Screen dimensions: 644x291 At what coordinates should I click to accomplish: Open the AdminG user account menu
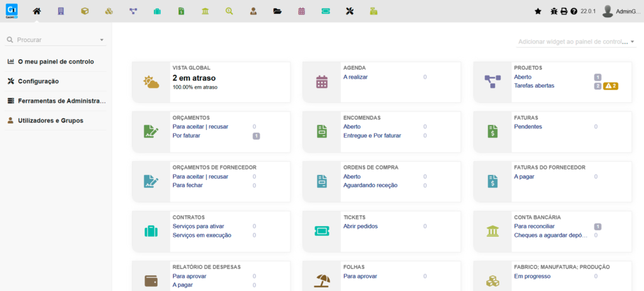[x=621, y=11]
